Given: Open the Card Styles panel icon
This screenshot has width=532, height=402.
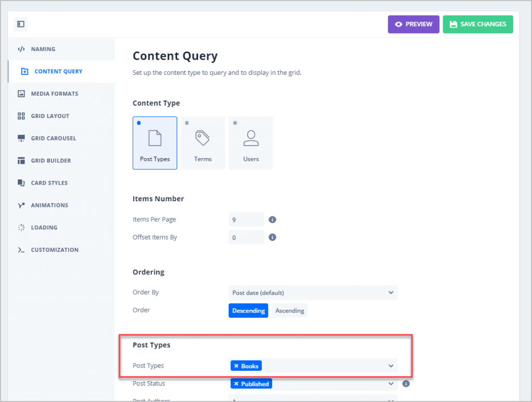Looking at the screenshot, I should [x=22, y=183].
